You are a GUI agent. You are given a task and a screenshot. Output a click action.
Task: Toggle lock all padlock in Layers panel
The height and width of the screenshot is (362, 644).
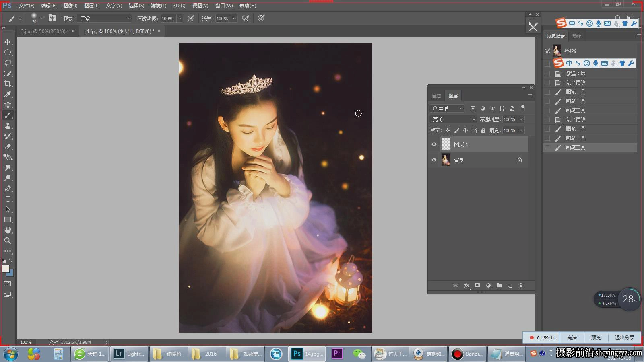pos(483,130)
